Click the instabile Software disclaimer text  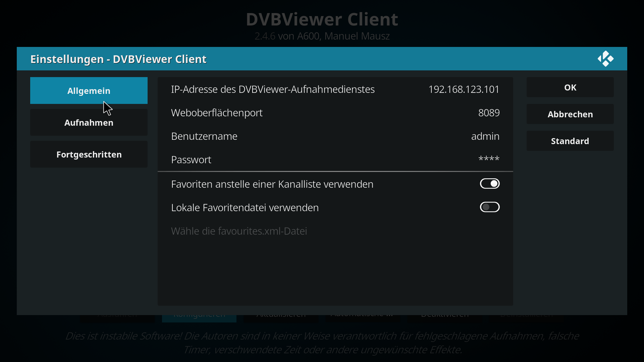322,343
